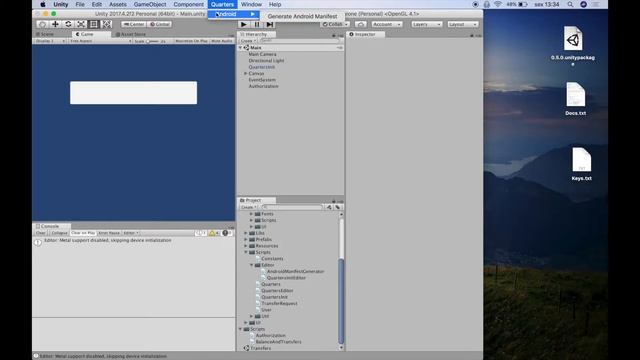
Task: Open Spotlight search in macOS menu bar
Action: click(x=570, y=4)
